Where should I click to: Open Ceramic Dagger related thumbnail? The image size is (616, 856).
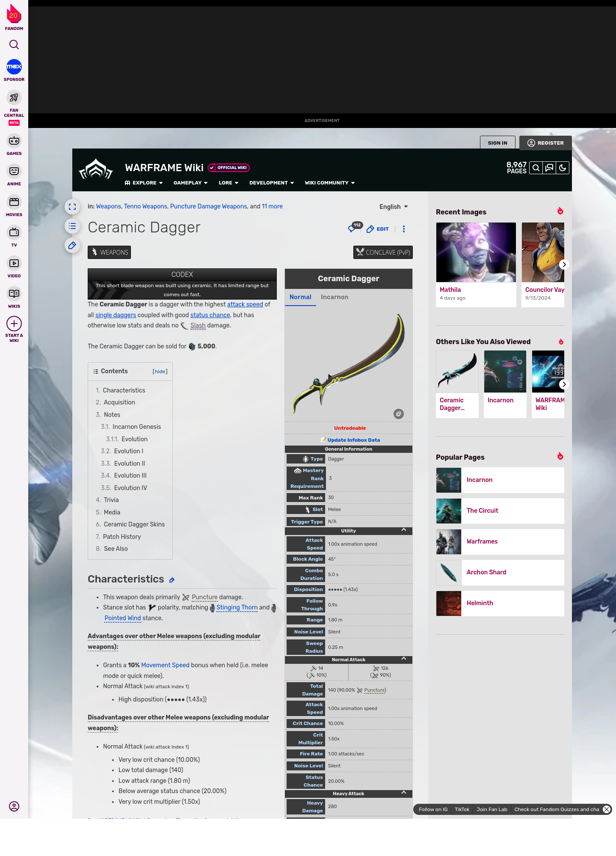pos(457,372)
